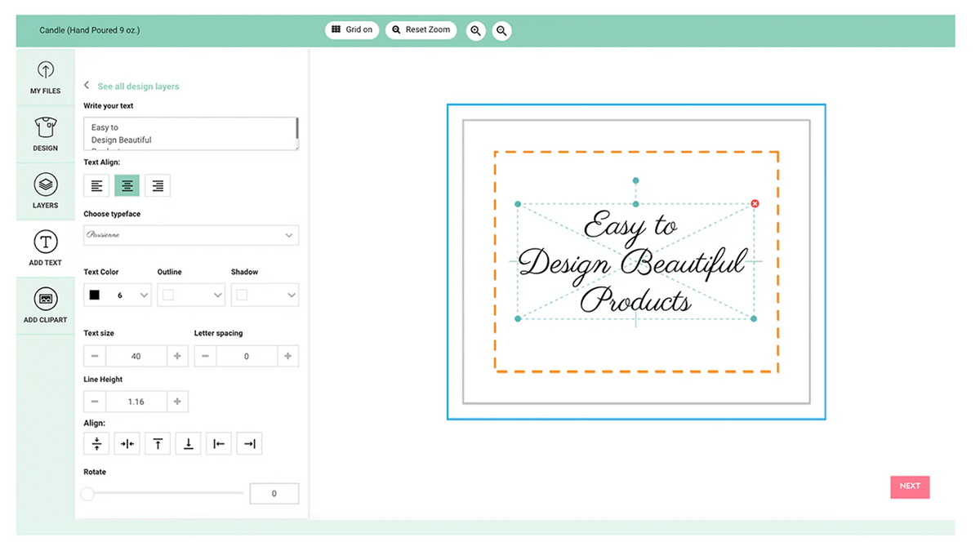Expand the Shadow color dropdown
This screenshot has width=980, height=551.
coord(265,295)
